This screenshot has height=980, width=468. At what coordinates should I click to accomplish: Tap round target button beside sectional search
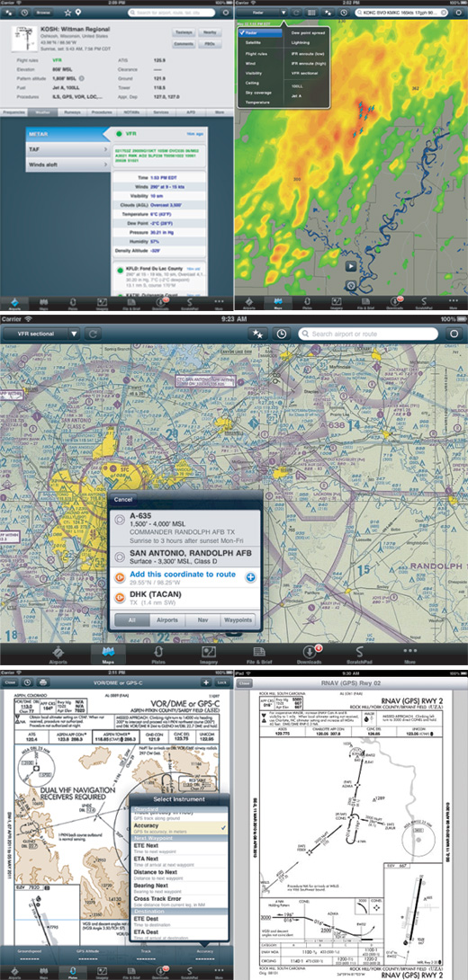coord(454,334)
